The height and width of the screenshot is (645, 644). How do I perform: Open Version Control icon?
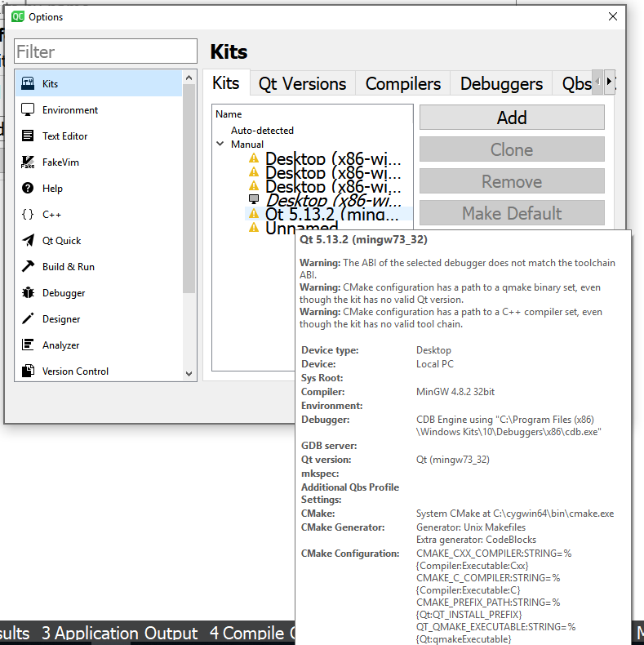pyautogui.click(x=28, y=371)
